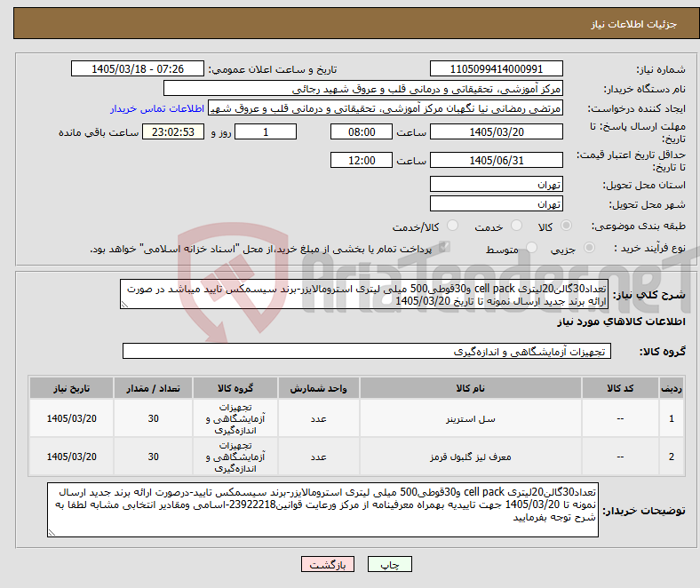The width and height of the screenshot is (700, 588).
Task: Click the item name سل استرینر
Action: (471, 418)
